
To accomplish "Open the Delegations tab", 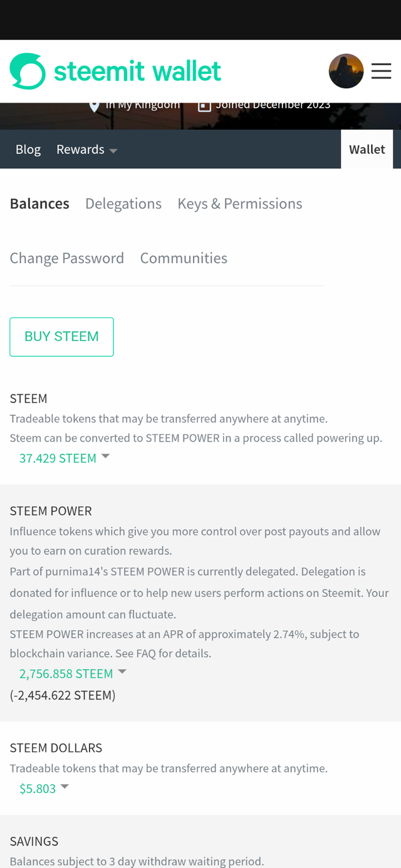I will tap(123, 204).
